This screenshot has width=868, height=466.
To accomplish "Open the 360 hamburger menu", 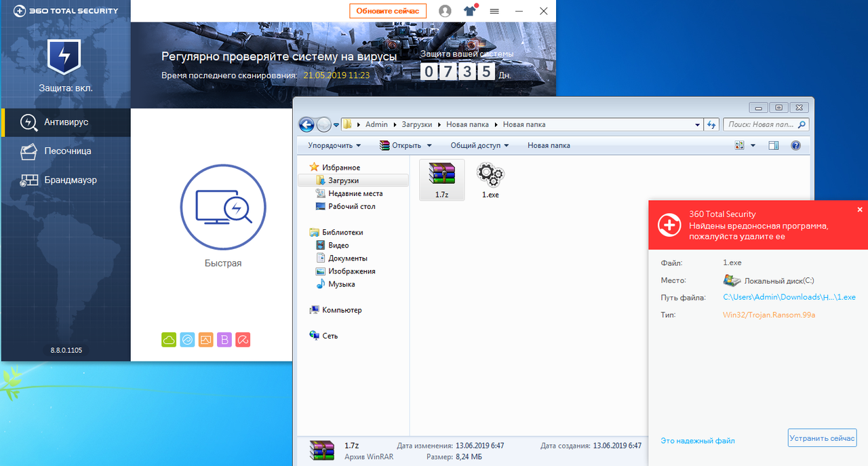I will (x=494, y=12).
